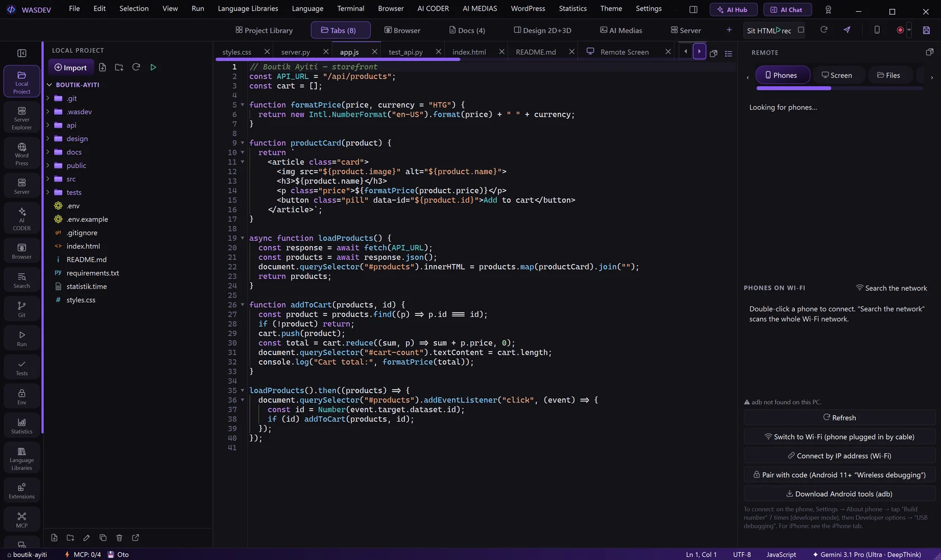Open the WordPress menu
The height and width of the screenshot is (560, 941).
[528, 8]
